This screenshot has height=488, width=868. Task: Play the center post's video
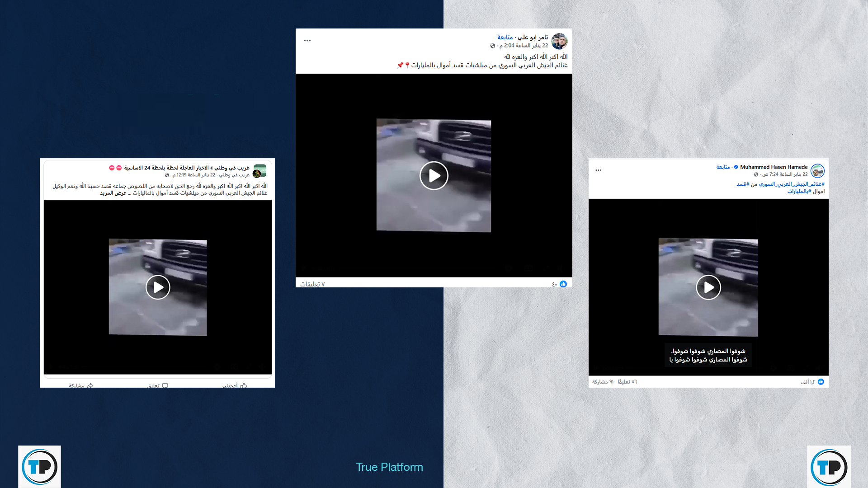(434, 176)
